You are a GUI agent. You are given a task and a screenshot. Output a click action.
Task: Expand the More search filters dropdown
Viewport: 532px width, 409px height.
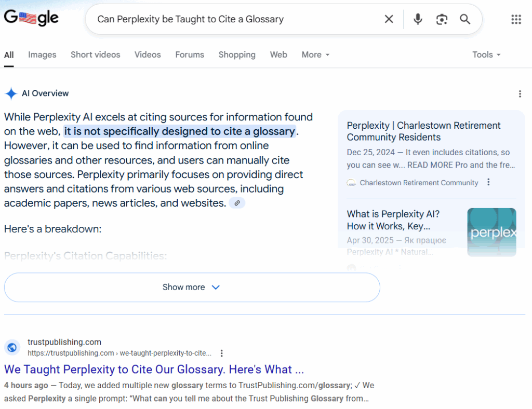pos(315,55)
